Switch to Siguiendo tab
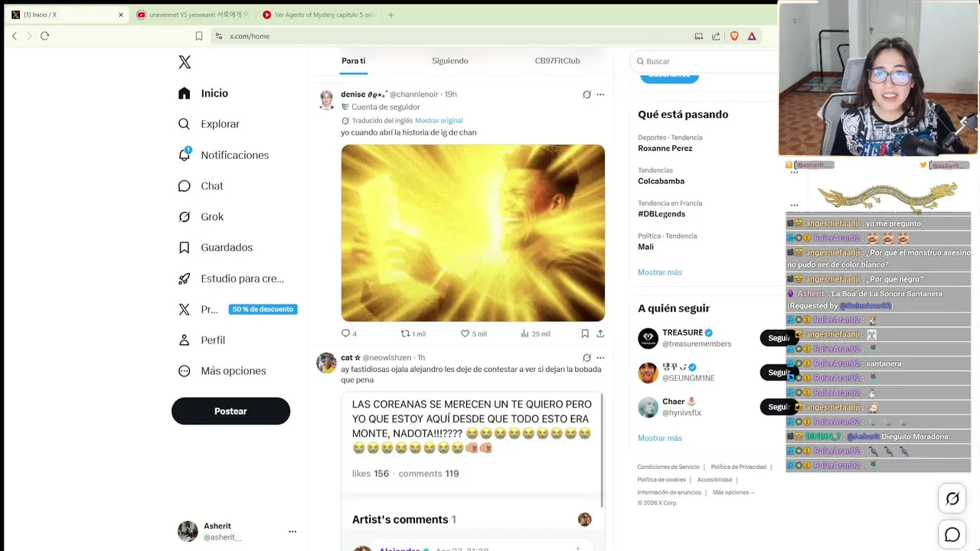The height and width of the screenshot is (551, 980). (449, 61)
